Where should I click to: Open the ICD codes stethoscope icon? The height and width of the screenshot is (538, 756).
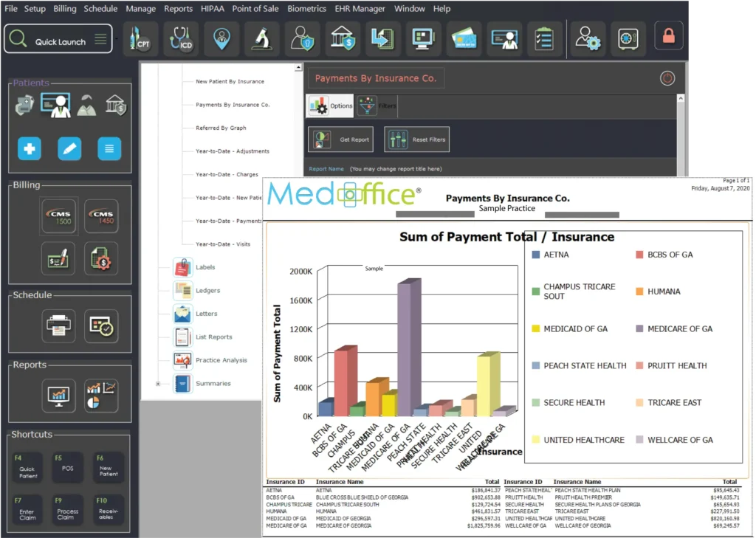pos(182,39)
